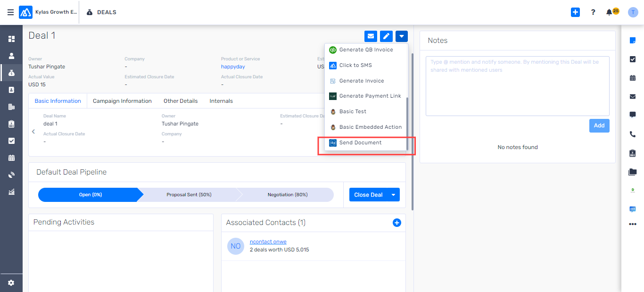Open the ncontact onwe contact link
The height and width of the screenshot is (292, 644).
pos(268,241)
